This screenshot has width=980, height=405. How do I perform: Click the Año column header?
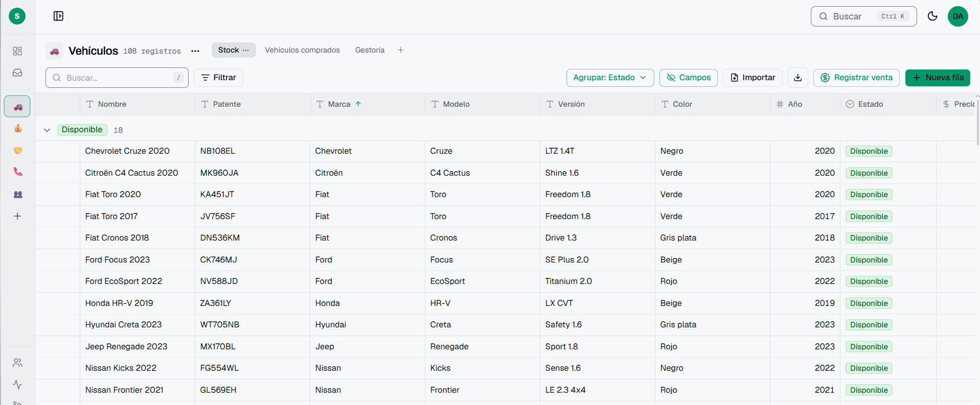(805, 104)
